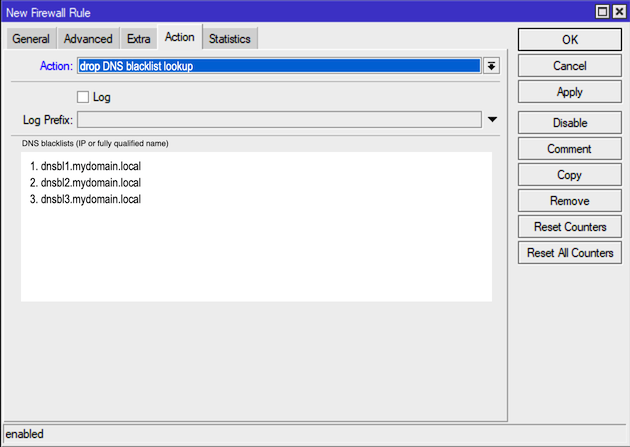Select dnsbl3.mydomain.local in the list
Image resolution: width=630 pixels, height=447 pixels.
pos(86,199)
